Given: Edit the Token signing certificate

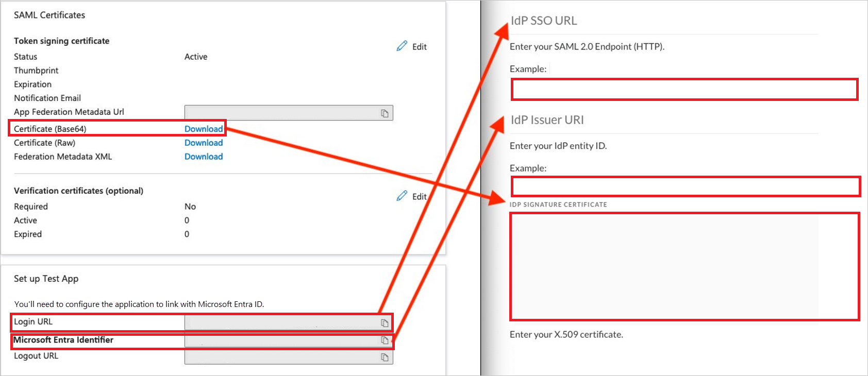Looking at the screenshot, I should (412, 46).
